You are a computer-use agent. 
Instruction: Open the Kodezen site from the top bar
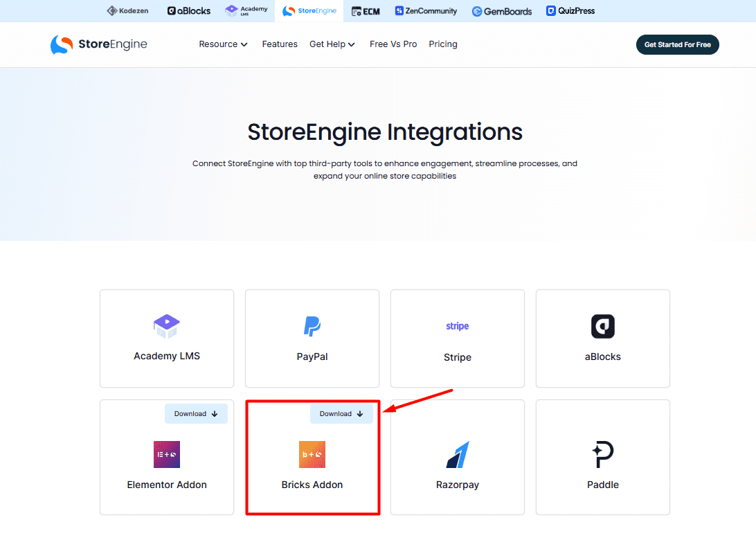[127, 10]
